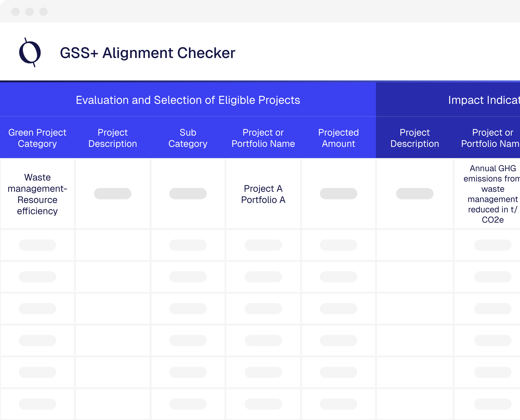Screen dimensions: 520x420
Task: Switch to the Impact Indicators section
Action: tap(481, 100)
